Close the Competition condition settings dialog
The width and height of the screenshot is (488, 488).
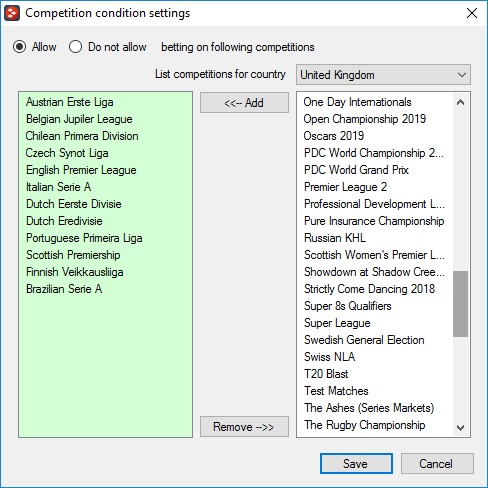pyautogui.click(x=472, y=13)
